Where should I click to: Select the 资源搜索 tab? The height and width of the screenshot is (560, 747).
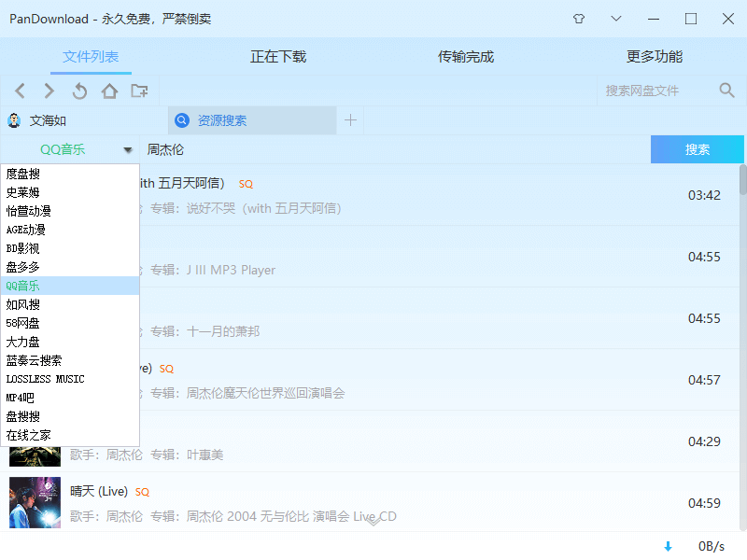[252, 120]
